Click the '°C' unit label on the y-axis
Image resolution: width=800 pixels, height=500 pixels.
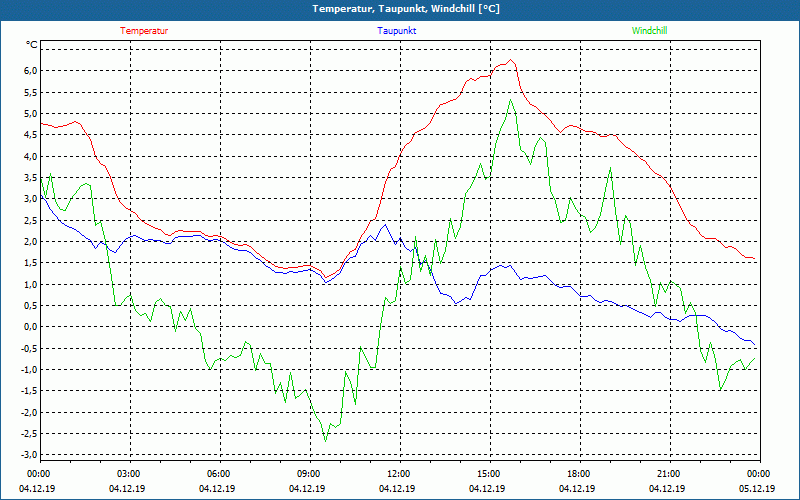pos(32,45)
